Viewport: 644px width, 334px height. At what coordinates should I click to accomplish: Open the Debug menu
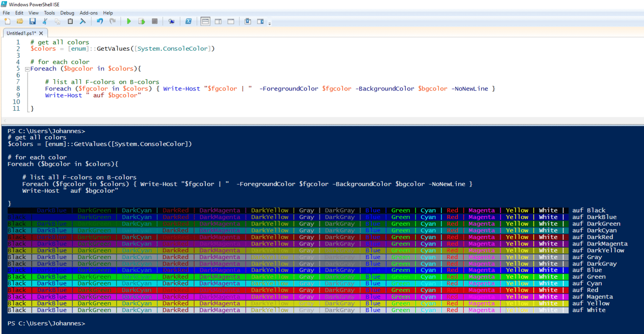click(67, 13)
